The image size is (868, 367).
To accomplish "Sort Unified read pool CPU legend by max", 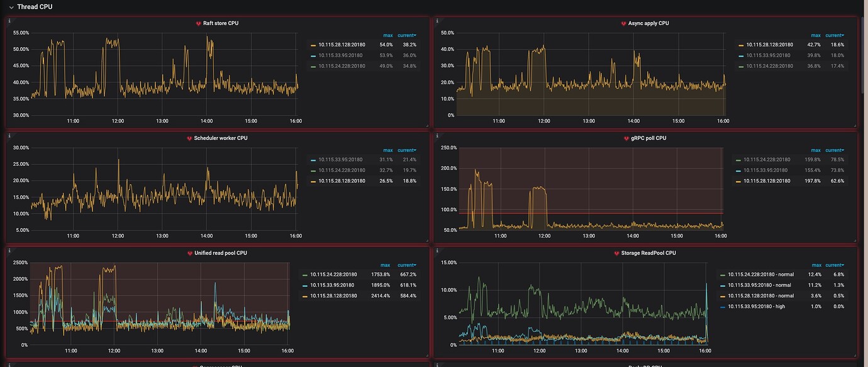I will (x=387, y=265).
